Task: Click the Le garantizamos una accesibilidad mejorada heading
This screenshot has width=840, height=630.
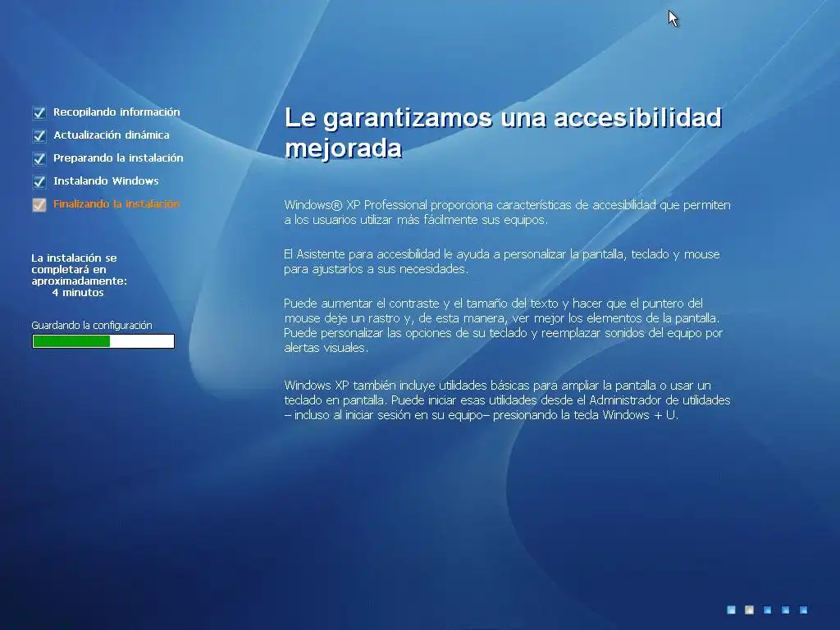Action: (504, 132)
